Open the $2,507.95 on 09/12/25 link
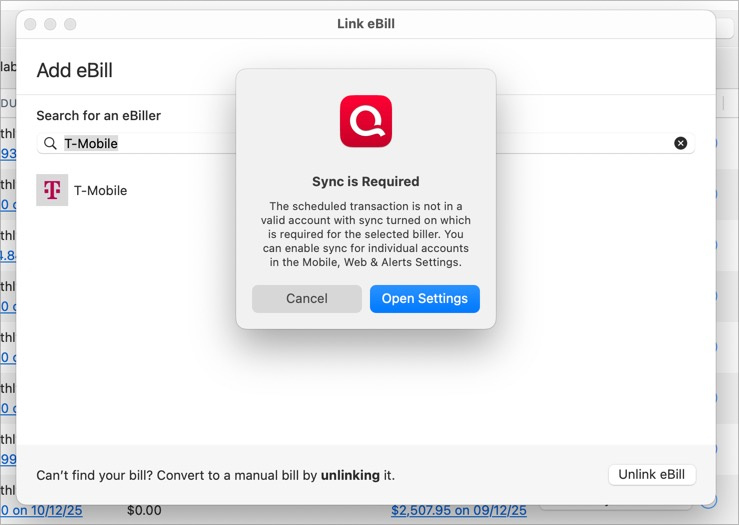This screenshot has width=739, height=525. [459, 510]
